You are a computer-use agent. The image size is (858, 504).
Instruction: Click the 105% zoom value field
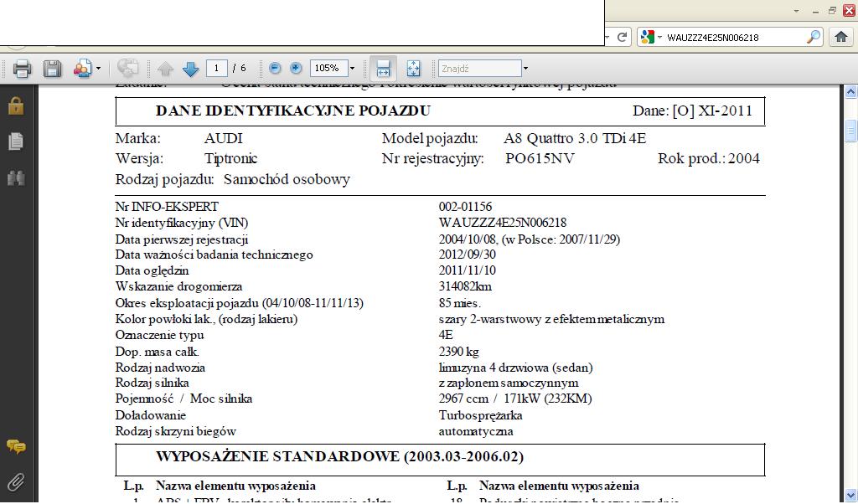[328, 69]
